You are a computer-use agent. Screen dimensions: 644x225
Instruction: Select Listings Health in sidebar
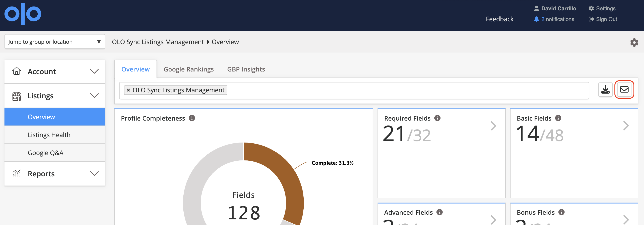(x=55, y=135)
